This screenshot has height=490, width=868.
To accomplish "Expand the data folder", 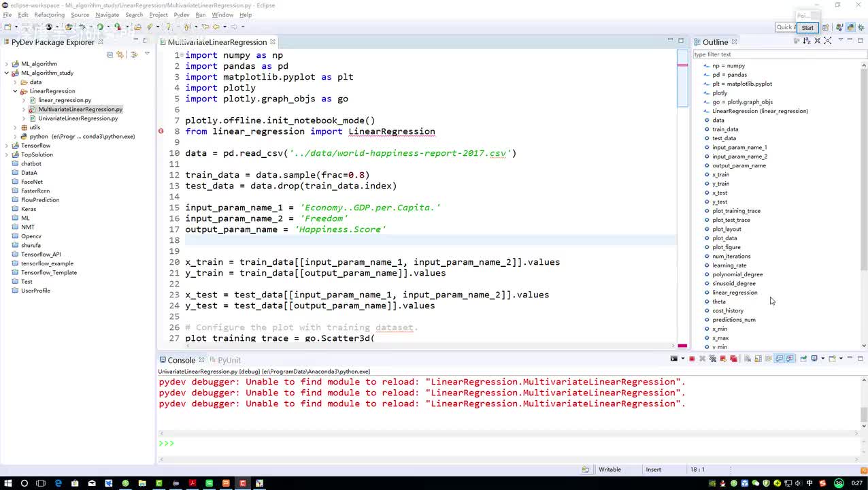I will click(x=15, y=82).
